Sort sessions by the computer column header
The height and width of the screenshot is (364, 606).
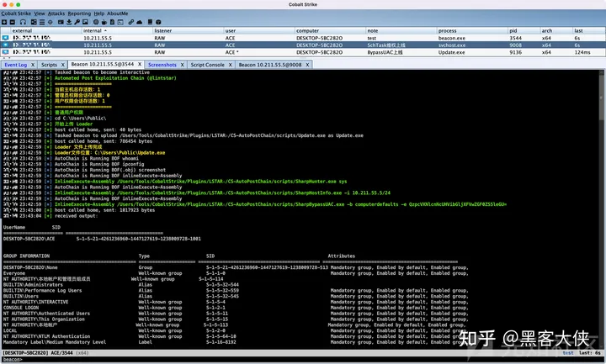(330, 30)
